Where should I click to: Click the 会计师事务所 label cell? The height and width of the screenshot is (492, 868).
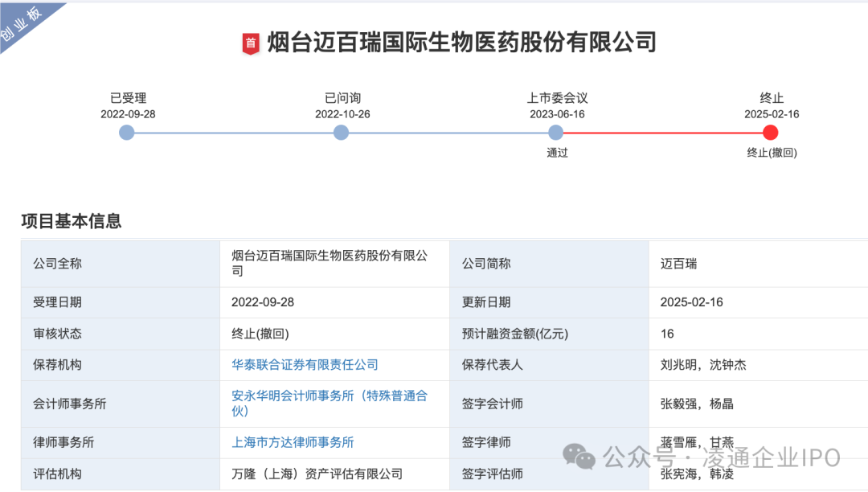click(x=120, y=404)
